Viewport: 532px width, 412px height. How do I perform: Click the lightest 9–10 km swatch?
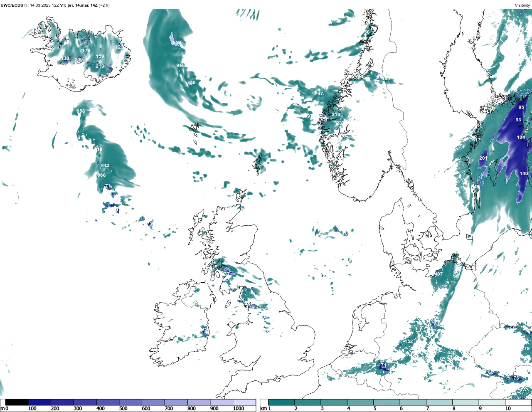pos(492,402)
